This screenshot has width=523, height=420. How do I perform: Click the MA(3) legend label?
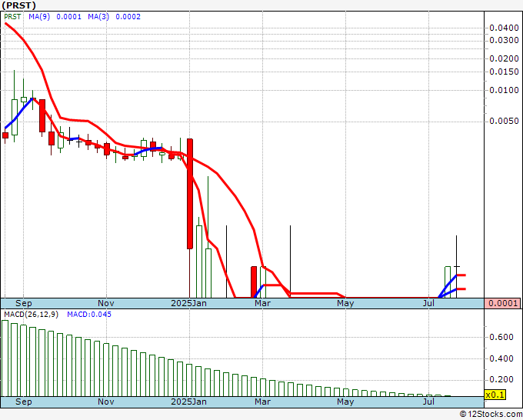point(98,17)
